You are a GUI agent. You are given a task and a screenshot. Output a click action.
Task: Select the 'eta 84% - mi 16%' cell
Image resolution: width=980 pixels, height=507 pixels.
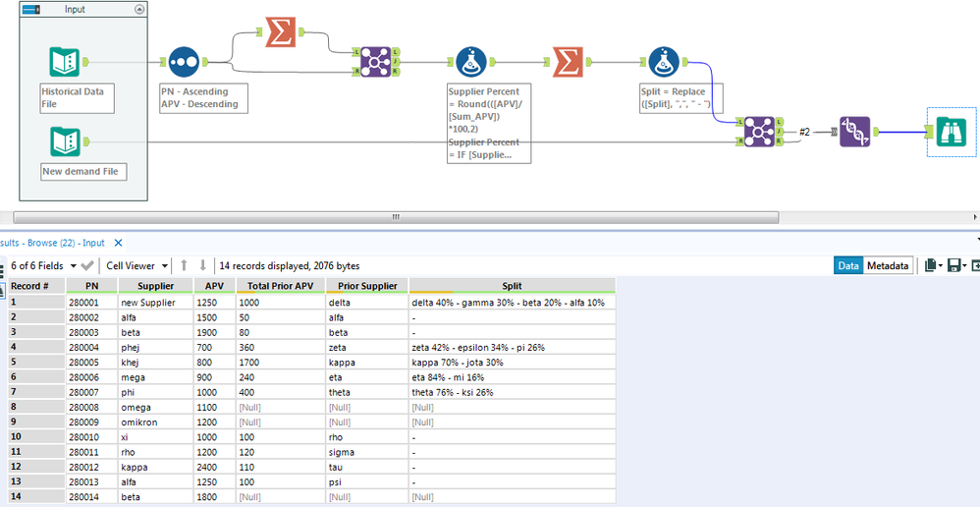pos(512,377)
